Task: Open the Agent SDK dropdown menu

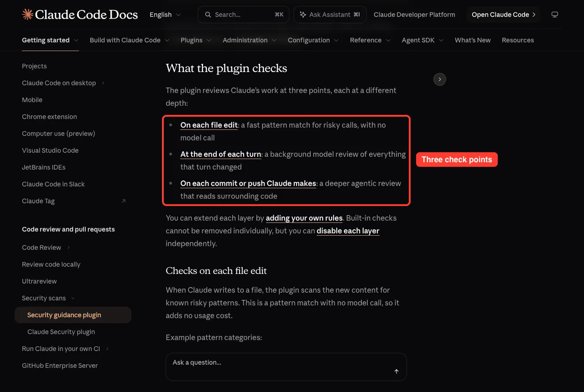Action: tap(423, 40)
